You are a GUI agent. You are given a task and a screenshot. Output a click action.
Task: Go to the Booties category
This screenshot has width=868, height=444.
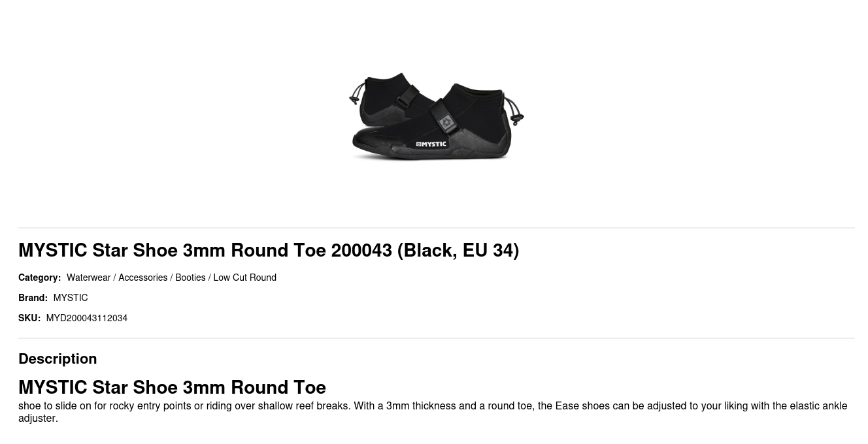190,277
